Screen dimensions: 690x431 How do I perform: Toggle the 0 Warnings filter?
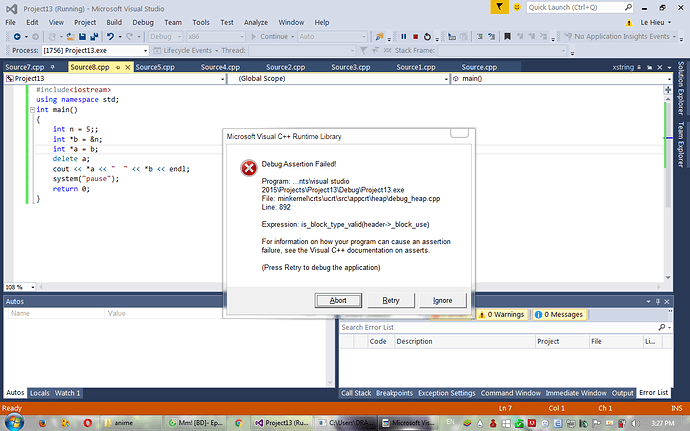point(501,314)
